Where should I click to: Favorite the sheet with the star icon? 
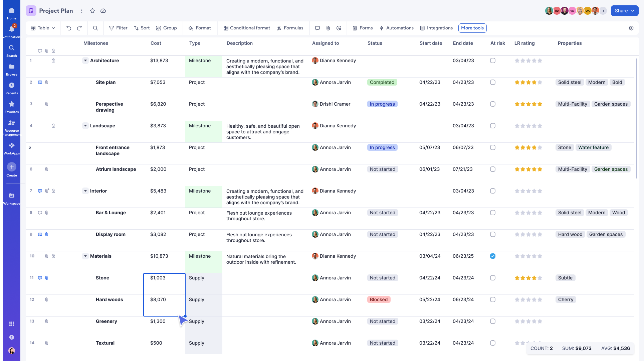tap(92, 11)
